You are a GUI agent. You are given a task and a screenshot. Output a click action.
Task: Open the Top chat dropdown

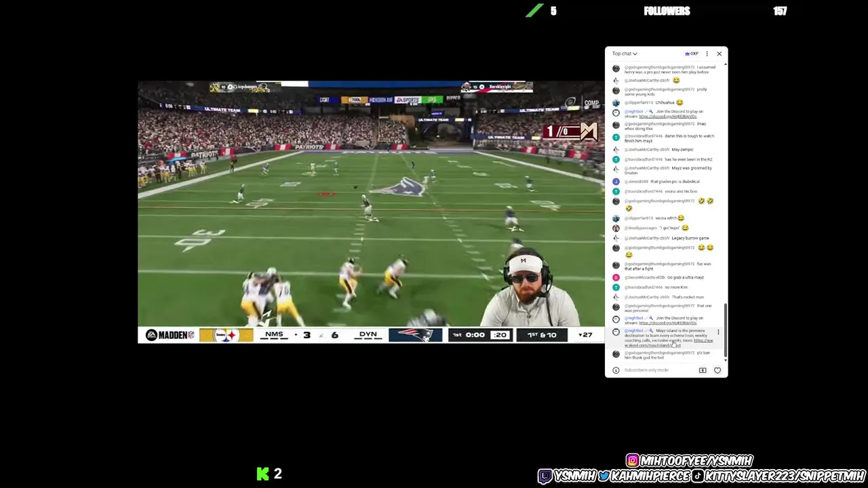tap(625, 54)
